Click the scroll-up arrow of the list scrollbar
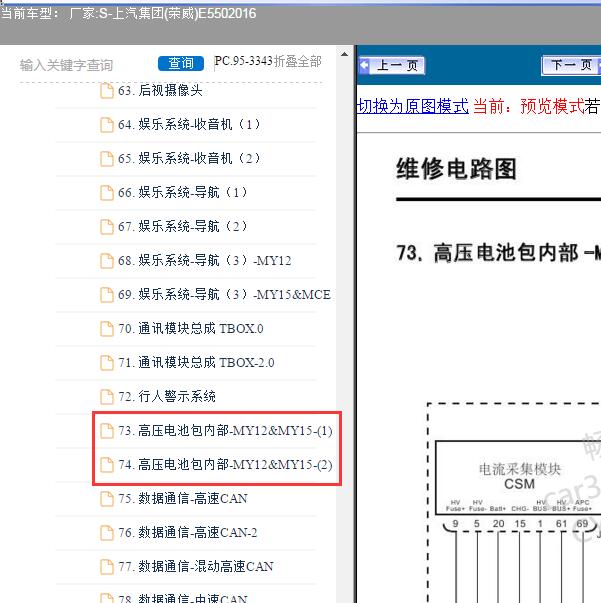 [345, 54]
